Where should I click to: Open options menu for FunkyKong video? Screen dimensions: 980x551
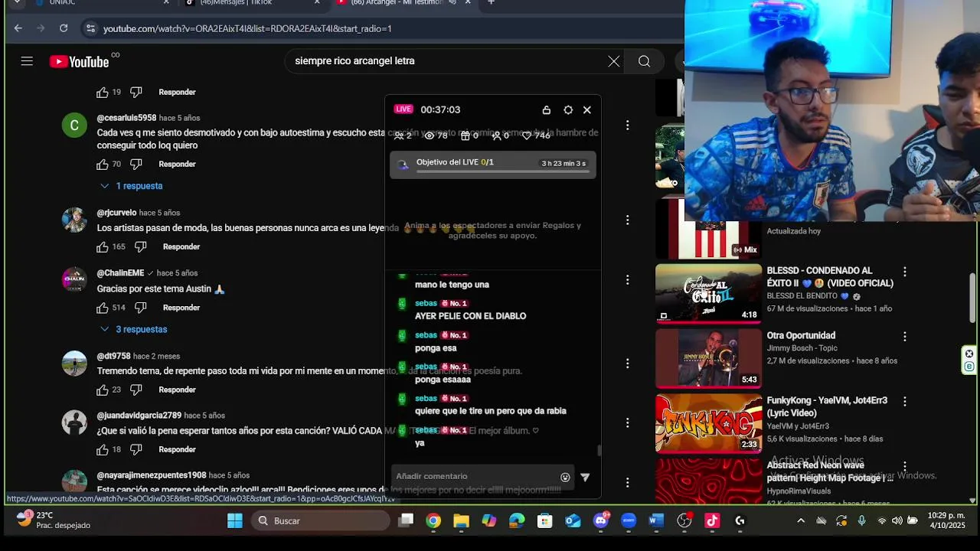click(905, 402)
